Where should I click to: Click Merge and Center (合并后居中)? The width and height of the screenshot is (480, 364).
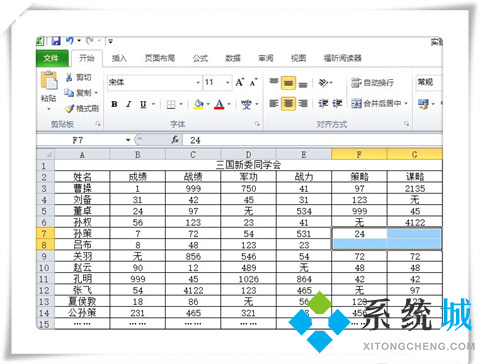(377, 104)
